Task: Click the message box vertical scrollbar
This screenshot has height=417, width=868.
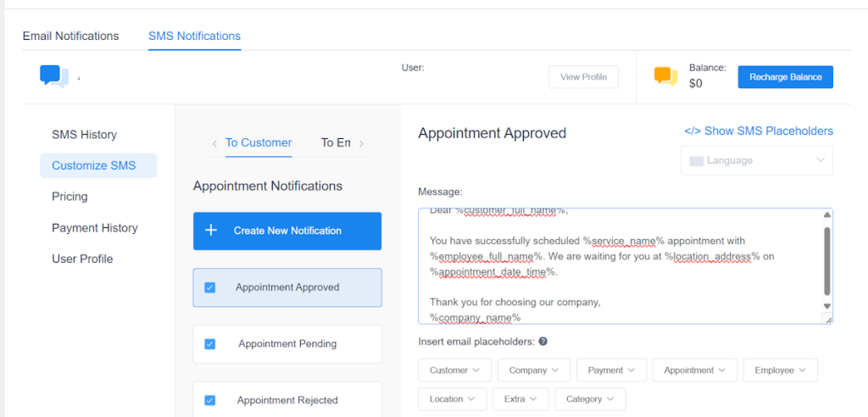Action: 827,259
